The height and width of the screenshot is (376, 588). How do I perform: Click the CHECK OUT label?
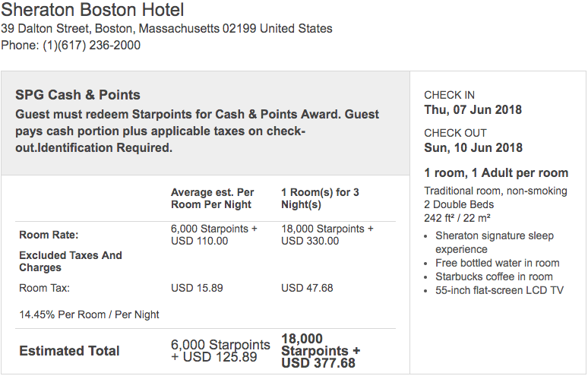455,133
